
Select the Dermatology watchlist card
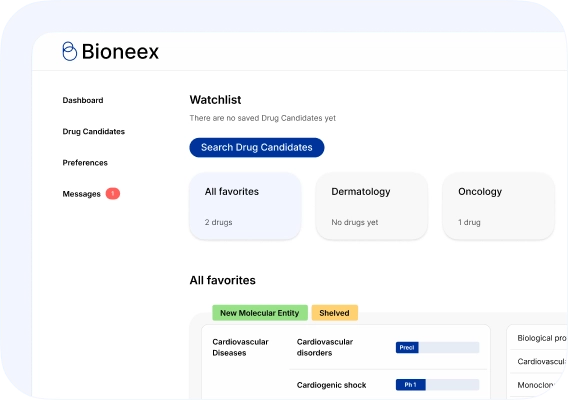[372, 206]
